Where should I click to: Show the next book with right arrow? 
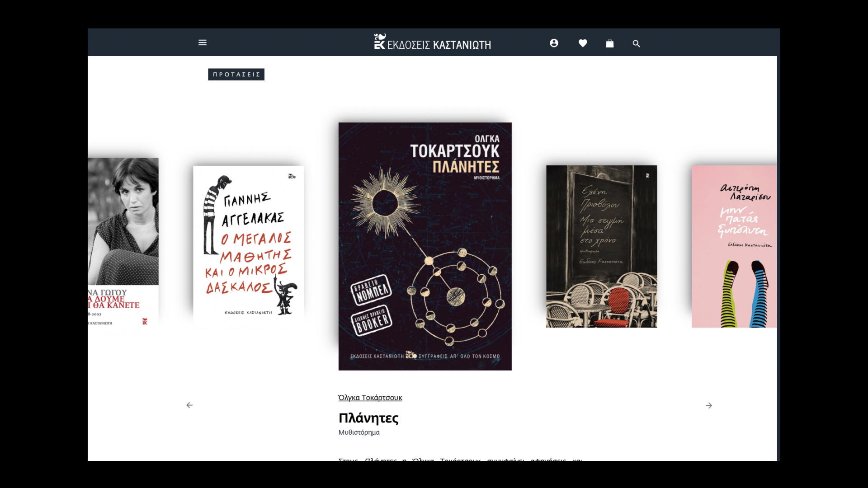click(x=709, y=406)
